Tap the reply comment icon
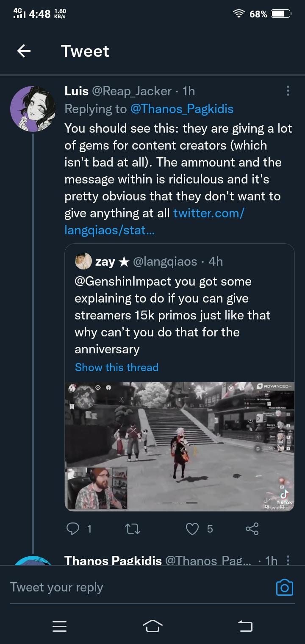The height and width of the screenshot is (644, 305). tap(73, 528)
